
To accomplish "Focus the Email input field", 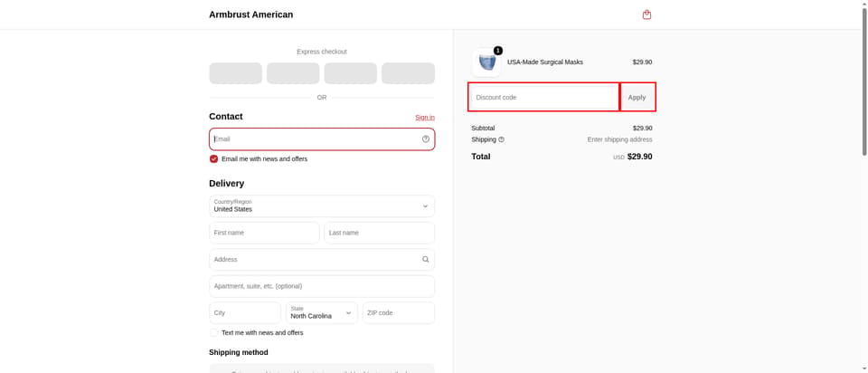I will (x=322, y=139).
